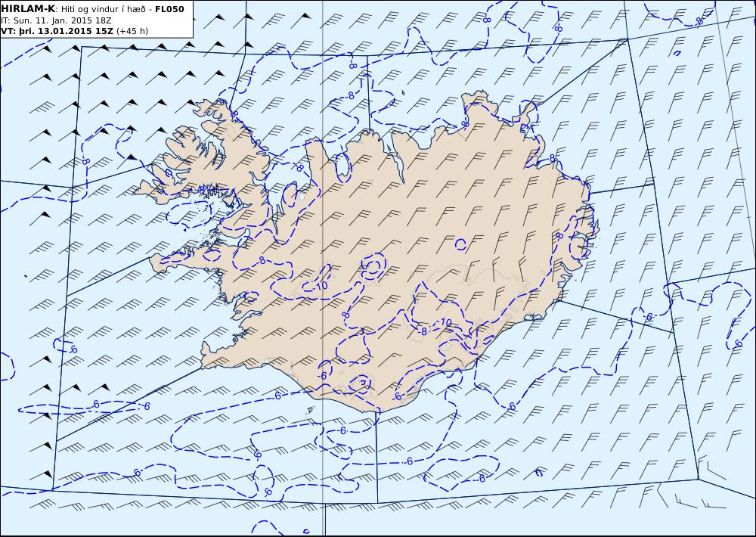Click the HIRLAM-K model title
This screenshot has width=756, height=537.
[28, 9]
